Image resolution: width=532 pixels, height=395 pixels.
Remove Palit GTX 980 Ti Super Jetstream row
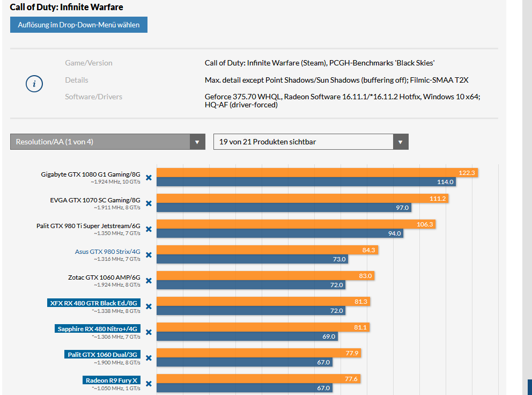click(x=149, y=229)
